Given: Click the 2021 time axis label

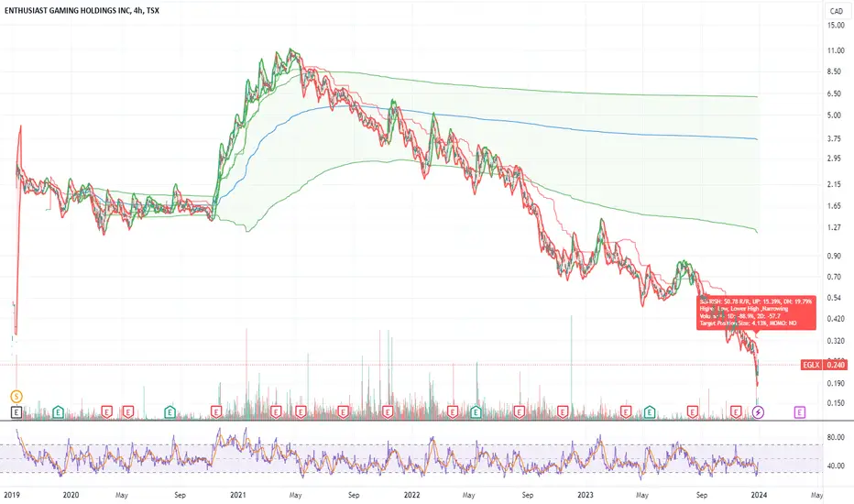Looking at the screenshot, I should click(238, 495).
